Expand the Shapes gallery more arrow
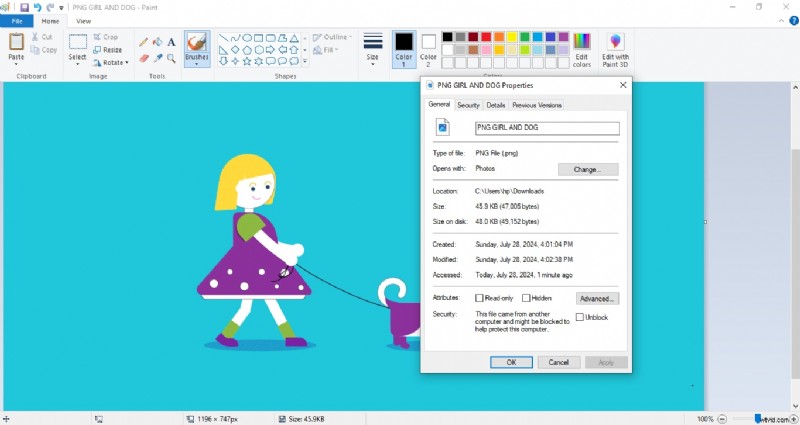Viewport: 800px width, 425px height. tap(305, 61)
